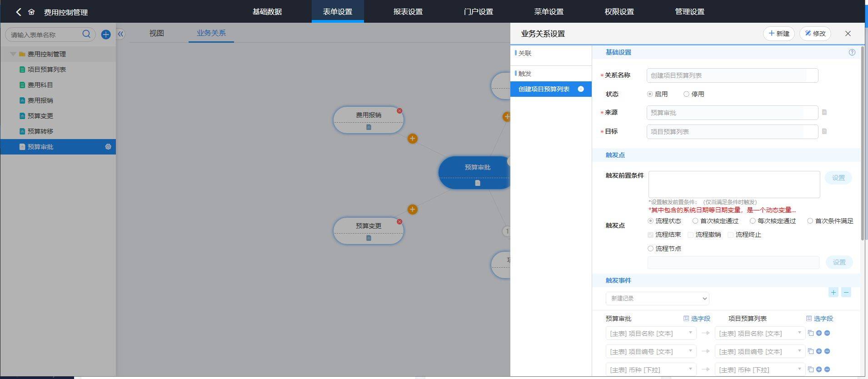Select the 停用 status radio
868x379 pixels.
click(686, 94)
